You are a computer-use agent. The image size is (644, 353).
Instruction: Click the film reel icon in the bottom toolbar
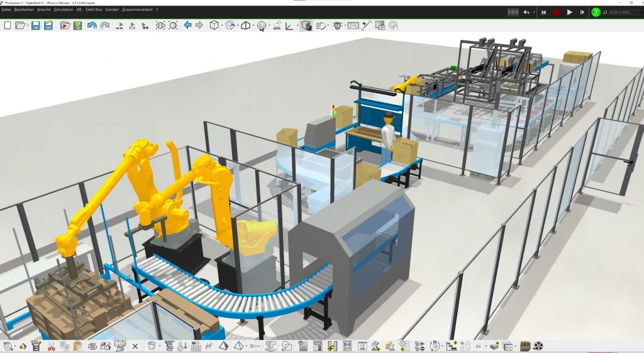point(538,345)
